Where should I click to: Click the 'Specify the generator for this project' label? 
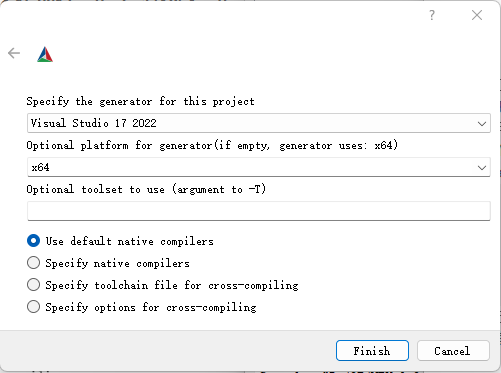point(140,101)
